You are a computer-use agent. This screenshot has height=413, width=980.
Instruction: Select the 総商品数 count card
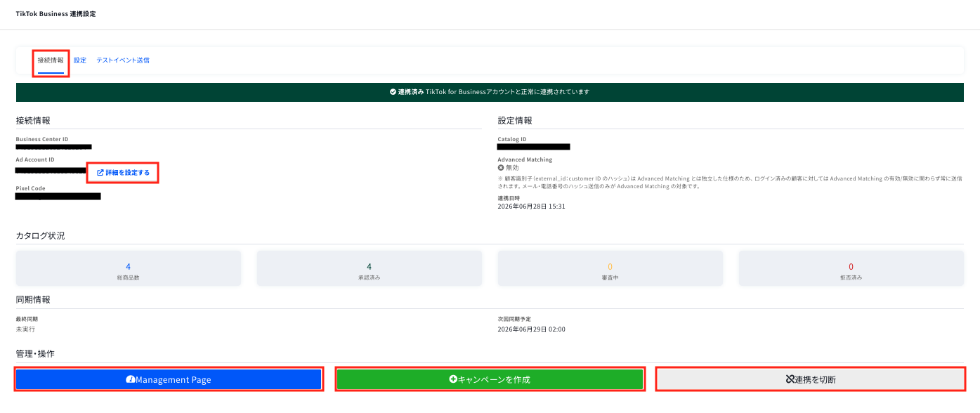[x=129, y=268]
